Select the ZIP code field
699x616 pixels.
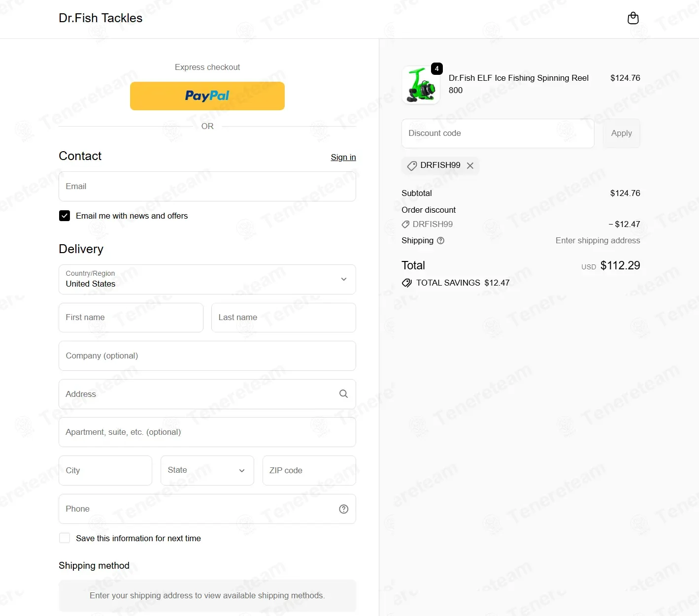click(x=309, y=470)
